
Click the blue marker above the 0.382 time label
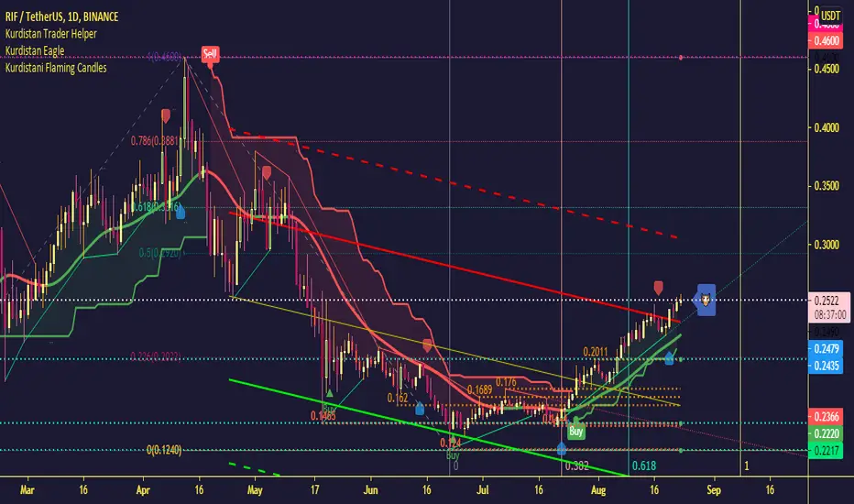pyautogui.click(x=562, y=449)
